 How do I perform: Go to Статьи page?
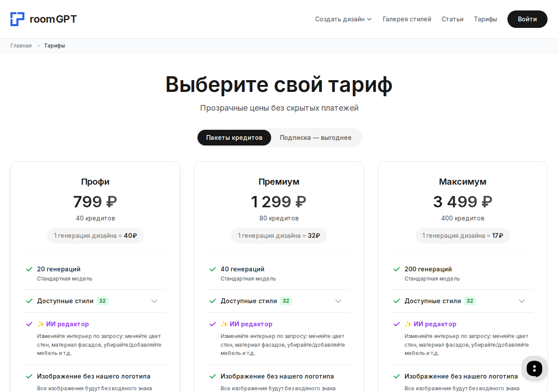pos(453,19)
